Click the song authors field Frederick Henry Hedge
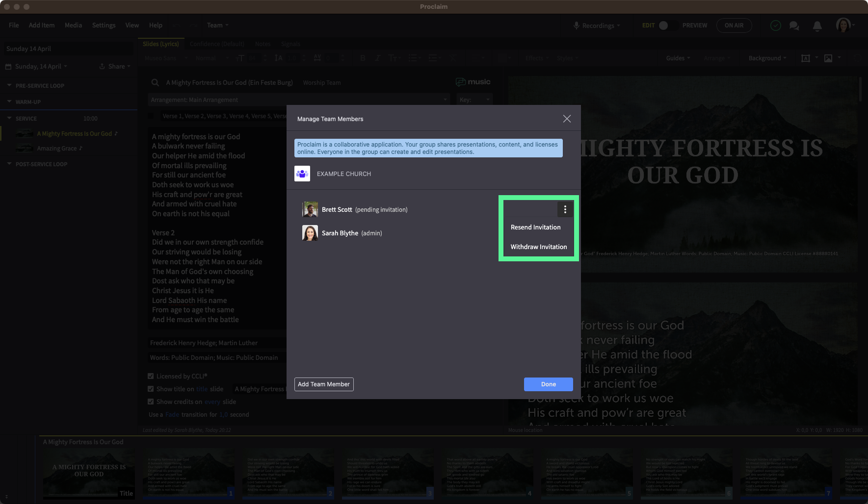Screen dimensions: 868x504 tap(217, 343)
